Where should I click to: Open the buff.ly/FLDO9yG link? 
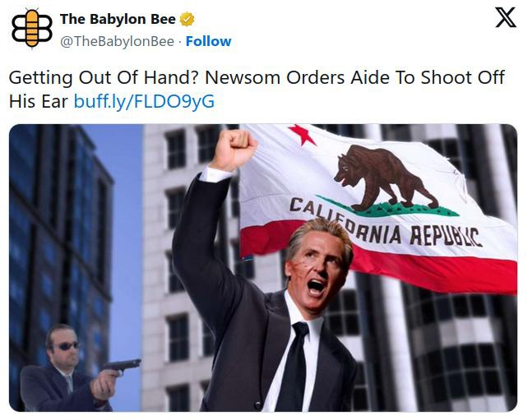click(144, 101)
